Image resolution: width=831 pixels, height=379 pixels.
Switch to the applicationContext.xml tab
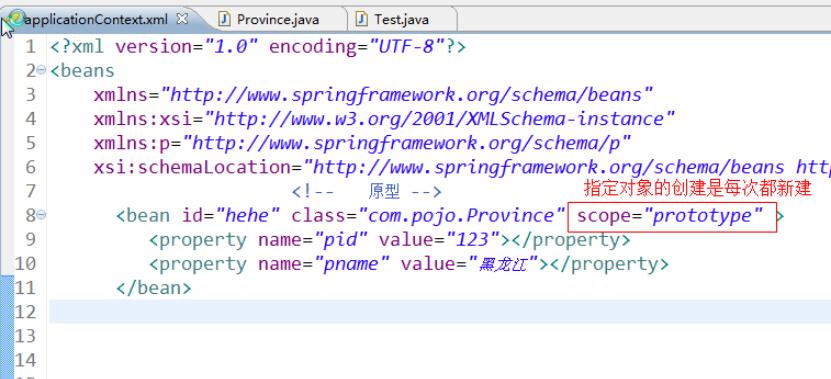pos(95,20)
